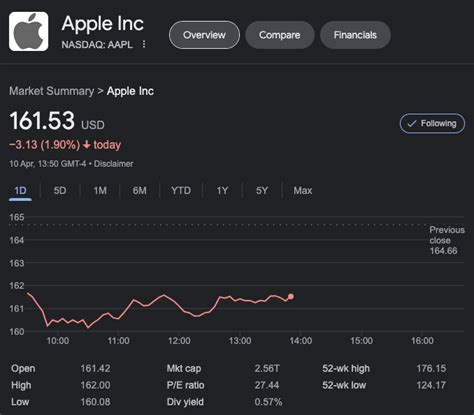Open the Compare tab
The image size is (474, 415).
(280, 35)
